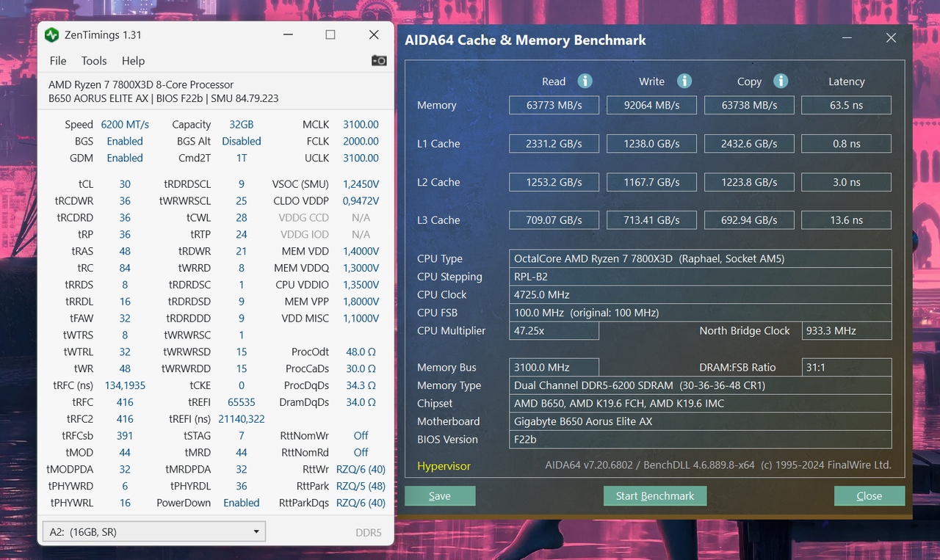
Task: Click the CPU Multiplier 47.25x field
Action: 554,331
